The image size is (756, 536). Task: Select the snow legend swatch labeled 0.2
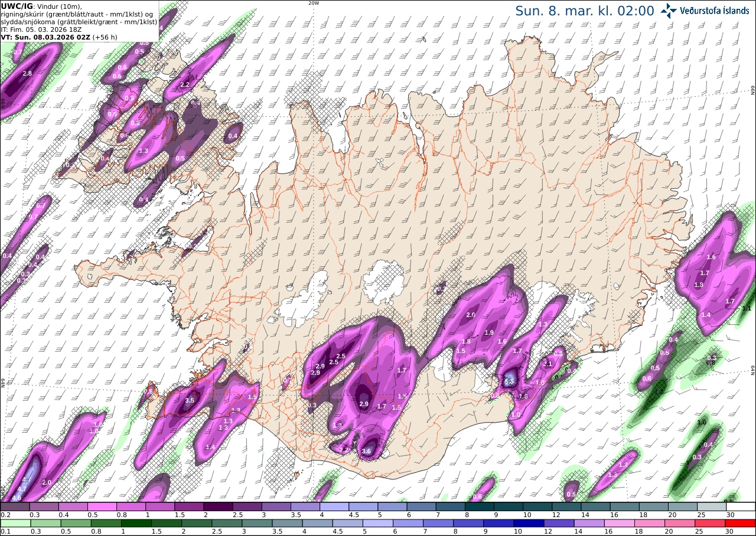pyautogui.click(x=15, y=506)
